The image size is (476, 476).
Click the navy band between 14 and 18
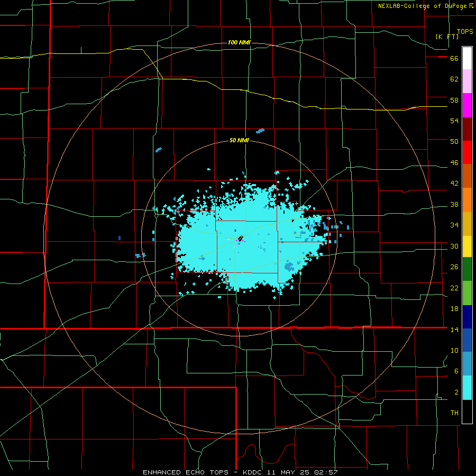pos(467,317)
